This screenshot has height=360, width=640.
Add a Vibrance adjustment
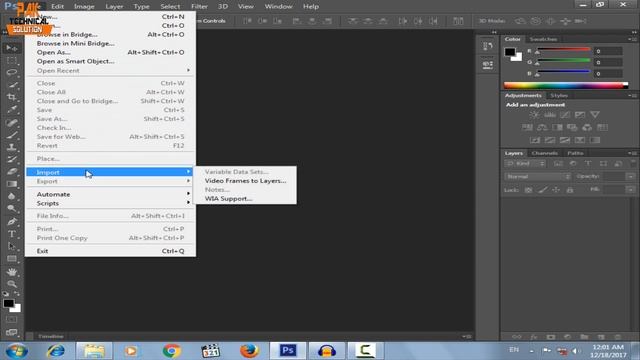coord(595,115)
